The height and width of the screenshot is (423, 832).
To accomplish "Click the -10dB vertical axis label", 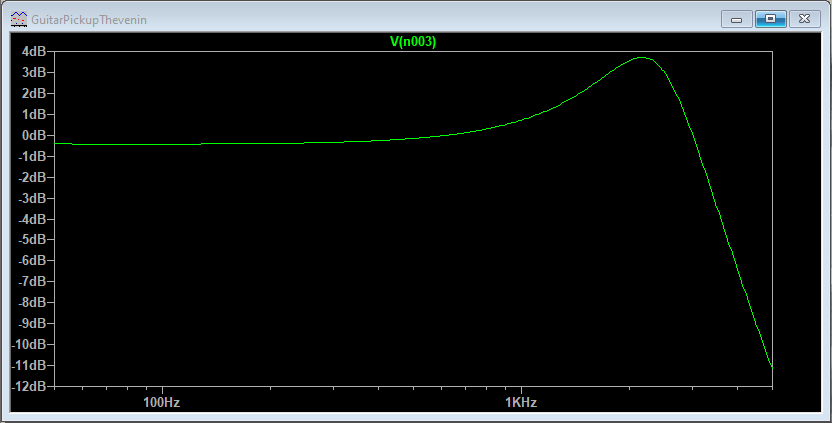I will click(30, 344).
